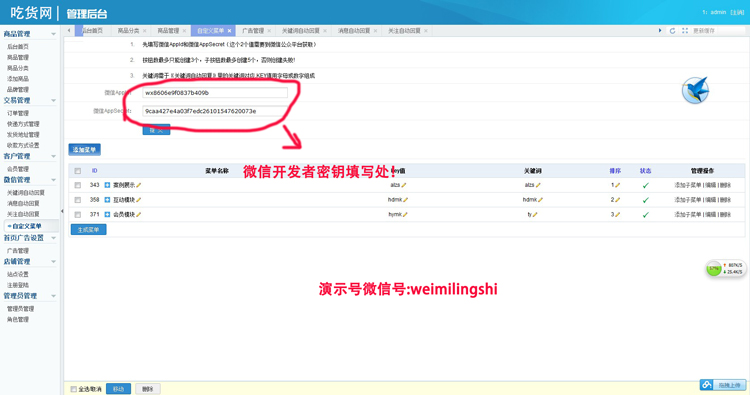Collapse sidebar using the splitter arrow
The image size is (750, 395).
tap(62, 211)
